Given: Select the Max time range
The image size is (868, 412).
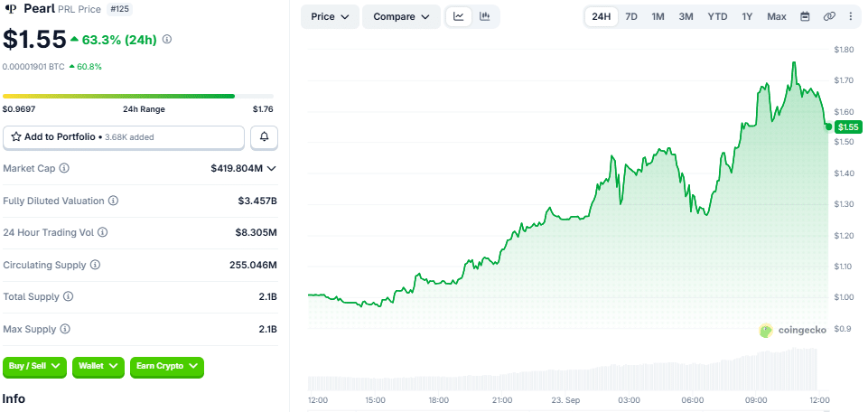Looking at the screenshot, I should (x=777, y=16).
